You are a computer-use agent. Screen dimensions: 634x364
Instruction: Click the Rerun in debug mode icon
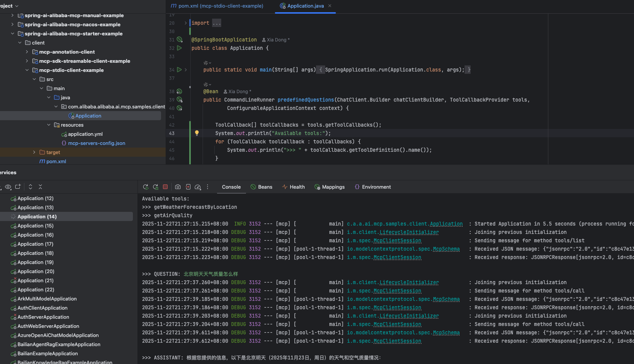coord(155,187)
